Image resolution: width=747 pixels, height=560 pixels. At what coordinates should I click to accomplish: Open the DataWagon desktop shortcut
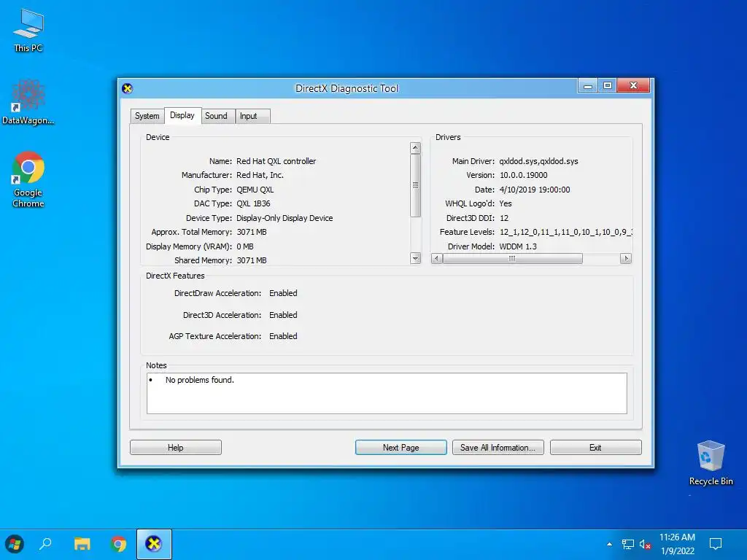[x=28, y=102]
